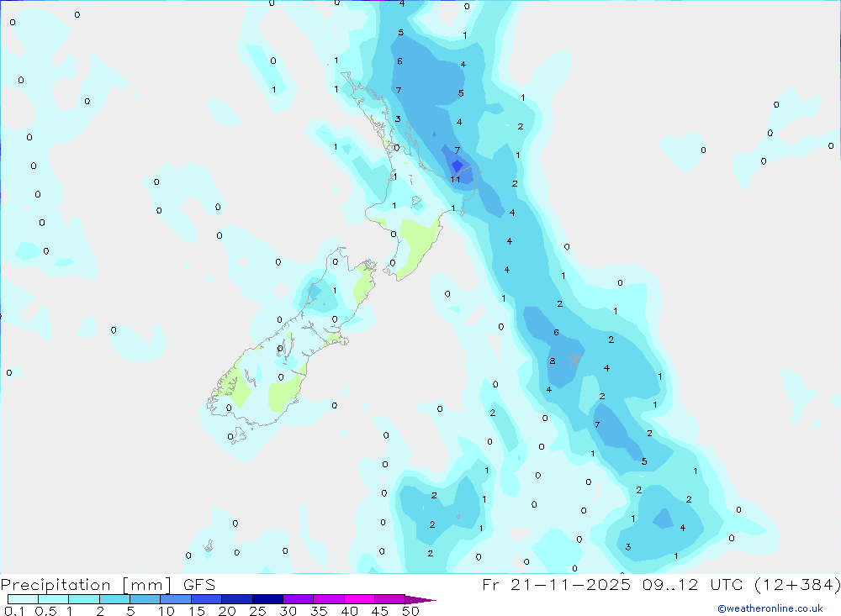Image resolution: width=841 pixels, height=616 pixels.
Task: Select the 35–40 mm legend color swatch
Action: [328, 599]
